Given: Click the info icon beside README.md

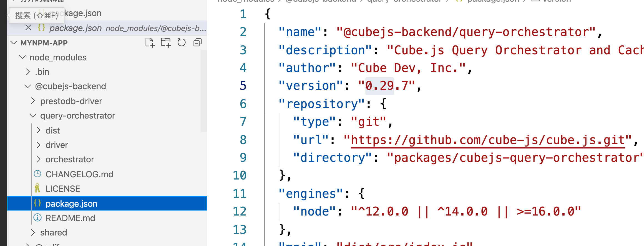Looking at the screenshot, I should pyautogui.click(x=37, y=218).
